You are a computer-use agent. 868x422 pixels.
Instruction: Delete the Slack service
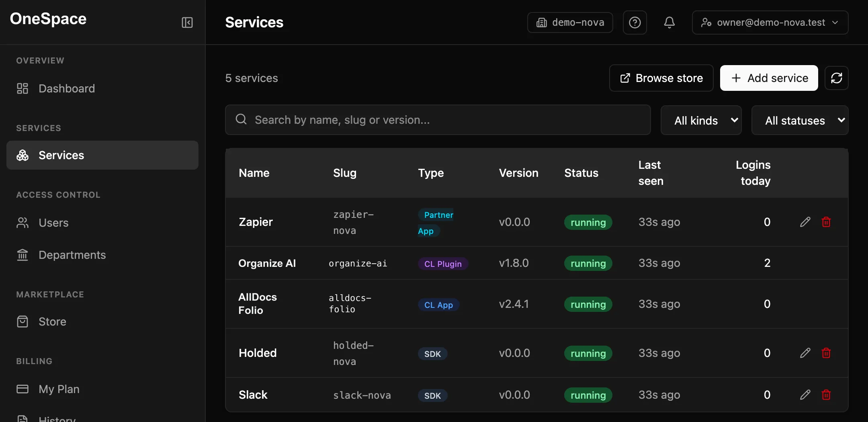[x=826, y=395]
